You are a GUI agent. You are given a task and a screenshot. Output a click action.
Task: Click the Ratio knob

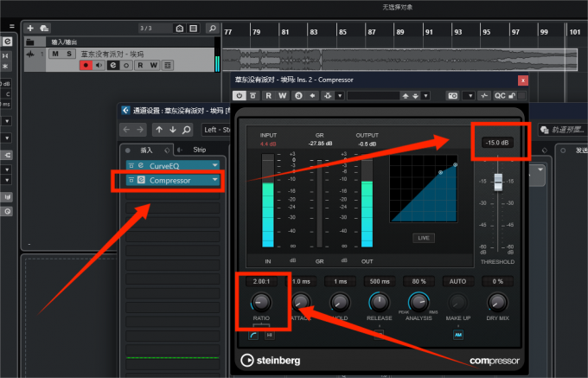261,302
